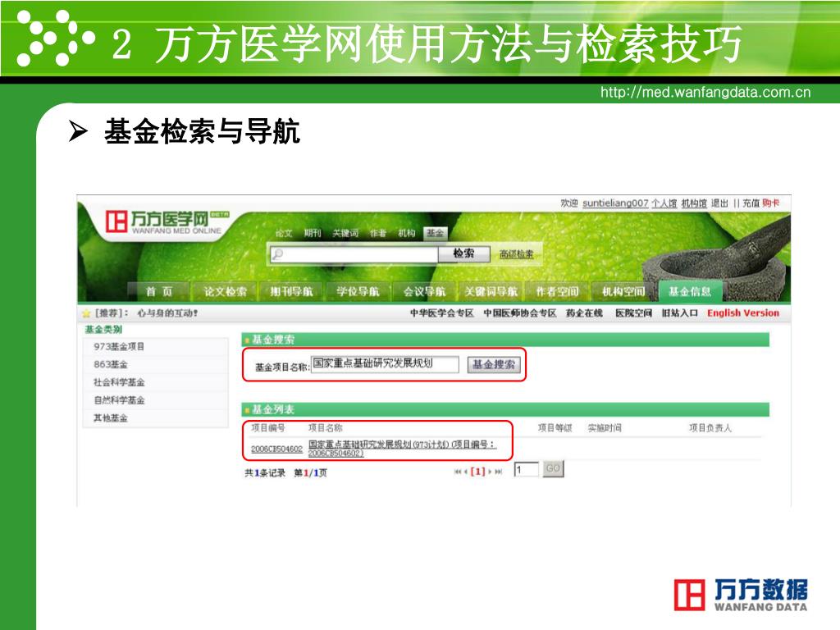Click the Wanfang Med Online logo
The width and height of the screenshot is (840, 630).
(x=167, y=221)
